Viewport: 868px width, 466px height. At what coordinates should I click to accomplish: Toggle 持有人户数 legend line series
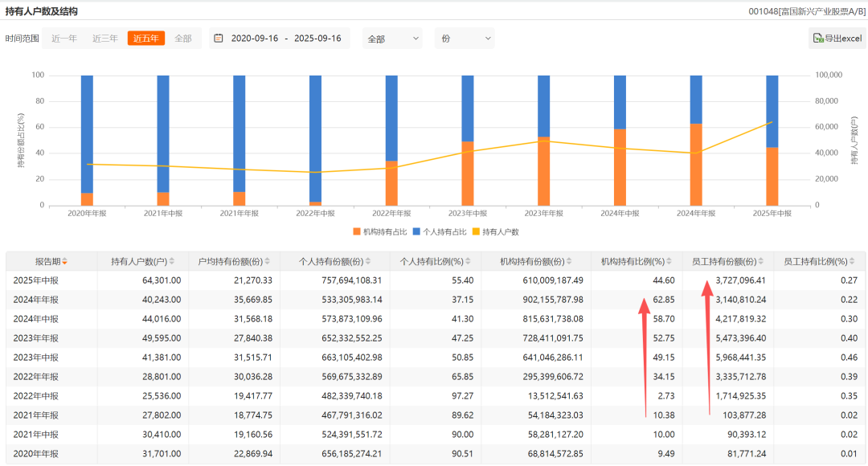(x=495, y=232)
